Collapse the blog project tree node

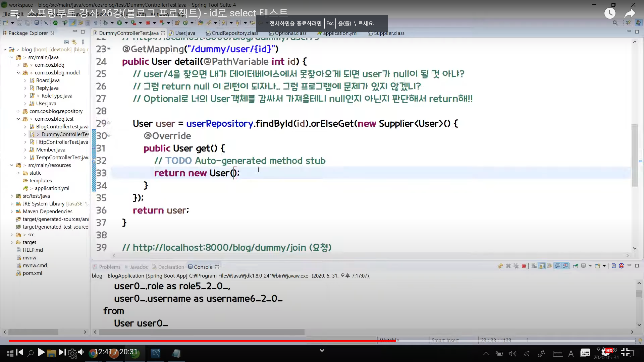(5, 50)
